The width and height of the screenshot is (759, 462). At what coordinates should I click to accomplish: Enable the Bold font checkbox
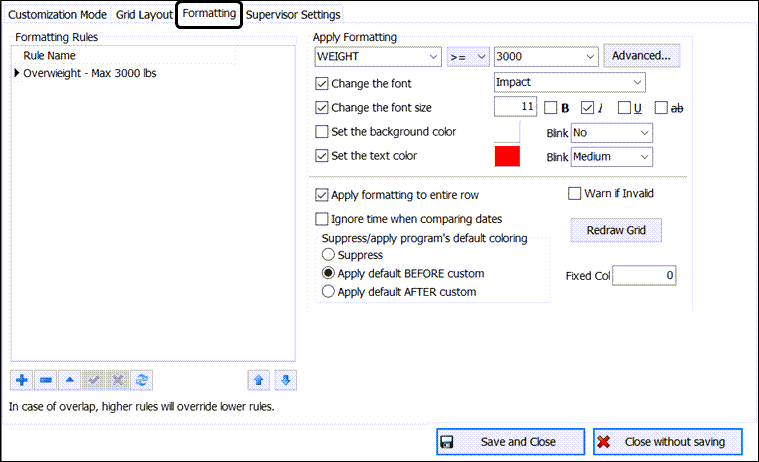click(549, 107)
